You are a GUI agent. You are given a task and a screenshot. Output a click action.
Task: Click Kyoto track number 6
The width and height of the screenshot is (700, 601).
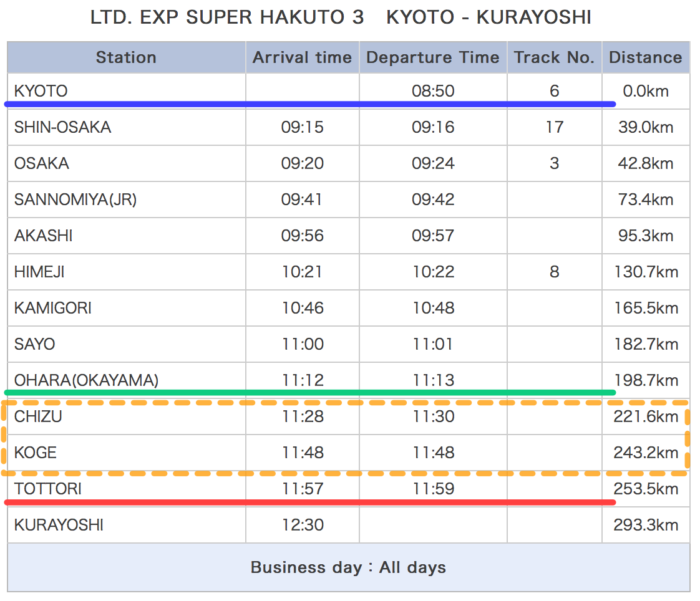pos(555,91)
